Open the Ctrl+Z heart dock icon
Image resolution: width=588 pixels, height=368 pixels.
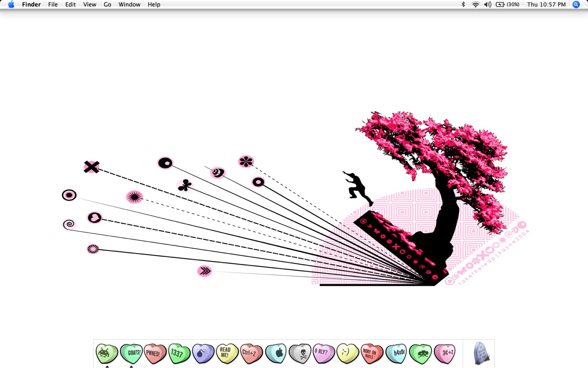point(252,354)
